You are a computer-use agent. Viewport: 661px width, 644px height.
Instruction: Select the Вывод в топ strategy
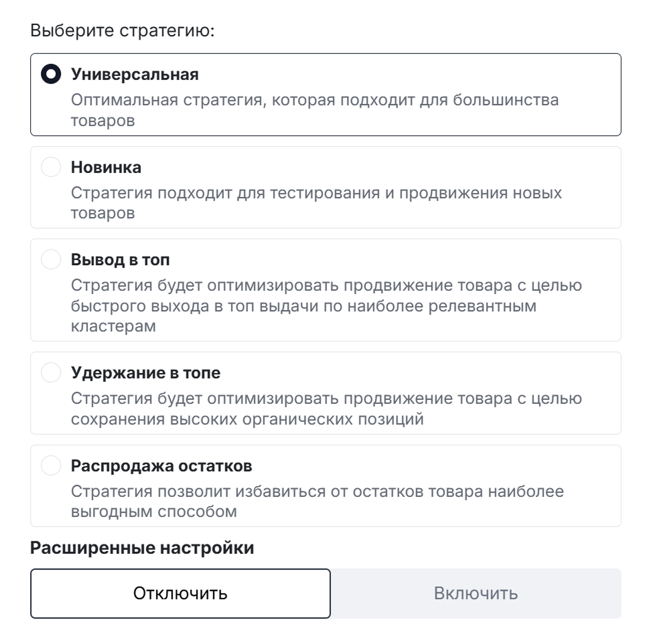click(52, 260)
